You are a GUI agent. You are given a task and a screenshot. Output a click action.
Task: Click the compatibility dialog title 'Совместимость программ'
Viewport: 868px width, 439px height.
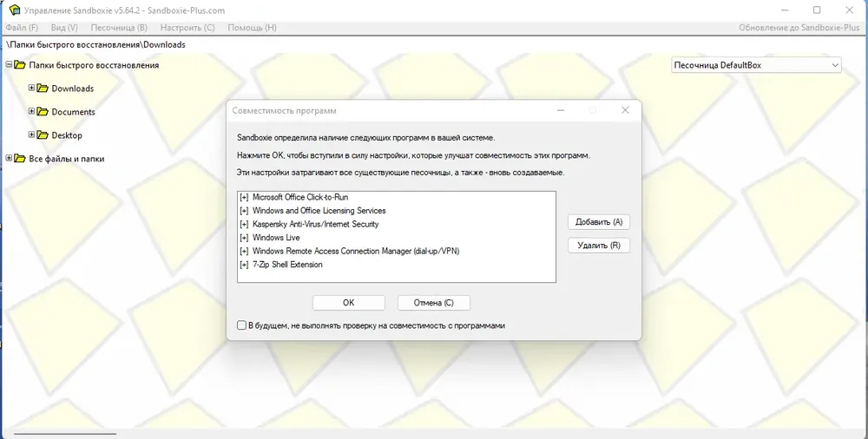point(284,111)
